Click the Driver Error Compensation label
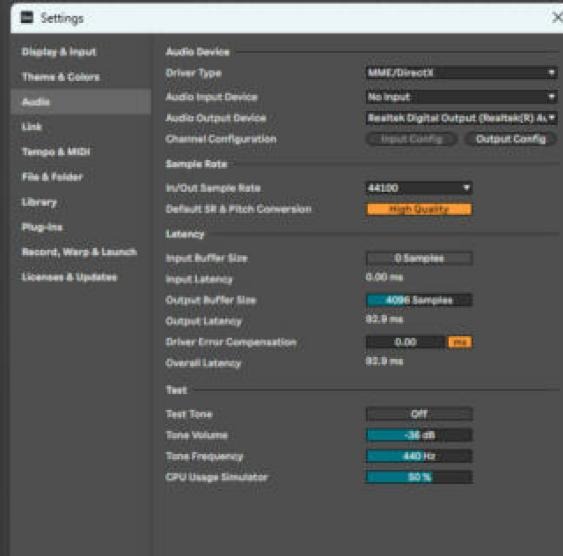 coord(231,342)
